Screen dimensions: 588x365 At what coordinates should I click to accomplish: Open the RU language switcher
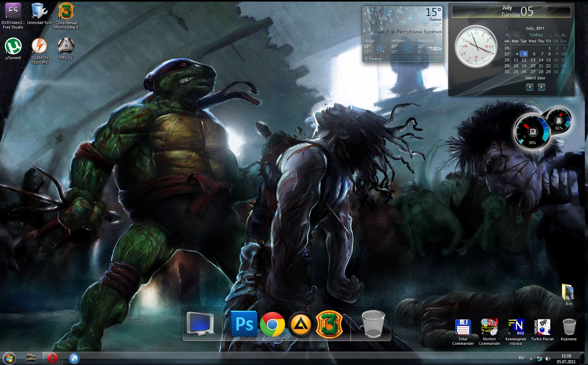click(x=521, y=358)
